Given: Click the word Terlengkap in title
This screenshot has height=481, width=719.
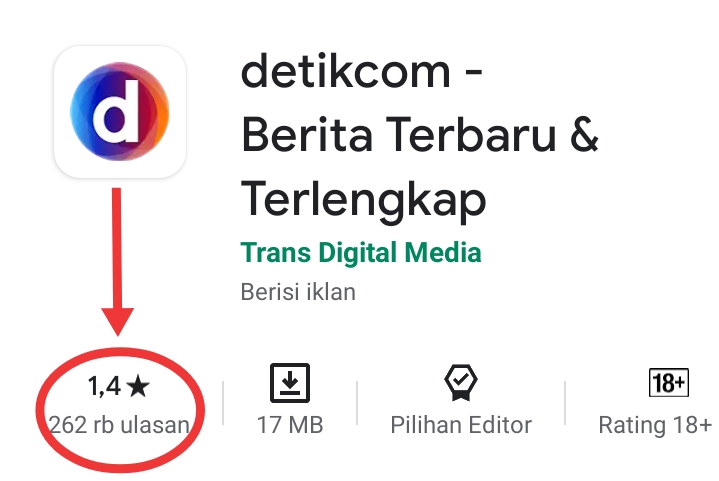Looking at the screenshot, I should (x=363, y=201).
